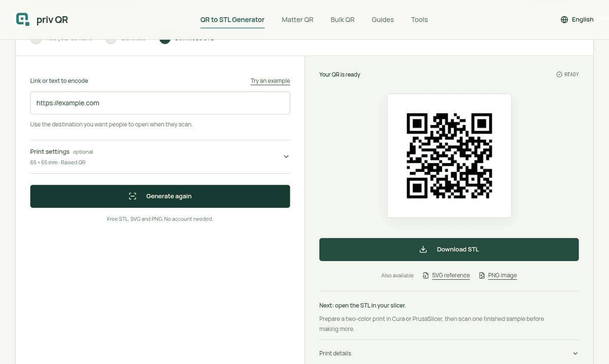Click the 'Print details' label
The image size is (609, 364).
335,353
